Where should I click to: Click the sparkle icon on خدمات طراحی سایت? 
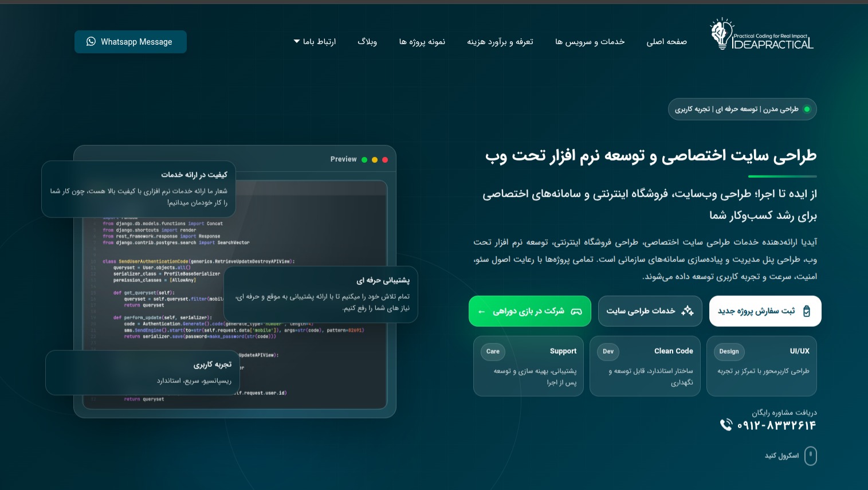click(688, 311)
